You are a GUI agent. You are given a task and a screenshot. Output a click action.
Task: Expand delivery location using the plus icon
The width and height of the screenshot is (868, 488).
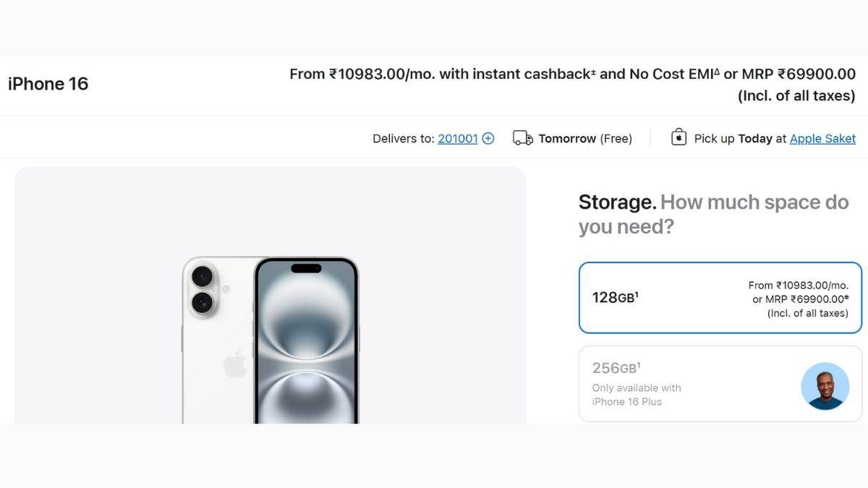[x=488, y=137]
